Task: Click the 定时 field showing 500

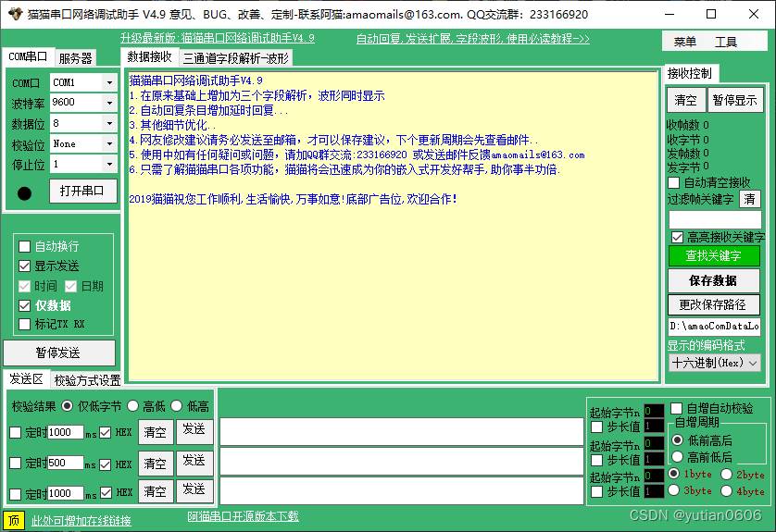Action: 66,463
